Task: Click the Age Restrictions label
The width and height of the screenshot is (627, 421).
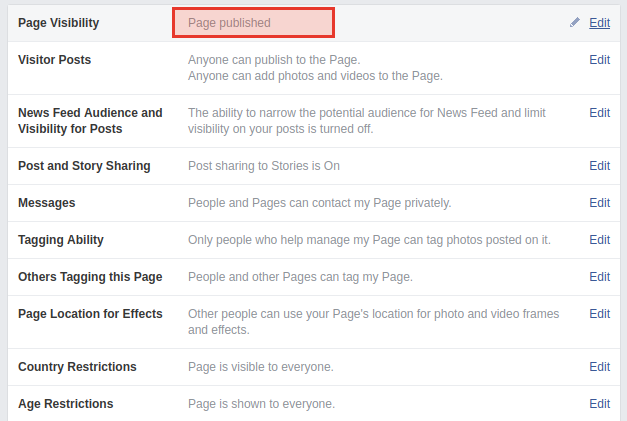Action: tap(65, 404)
